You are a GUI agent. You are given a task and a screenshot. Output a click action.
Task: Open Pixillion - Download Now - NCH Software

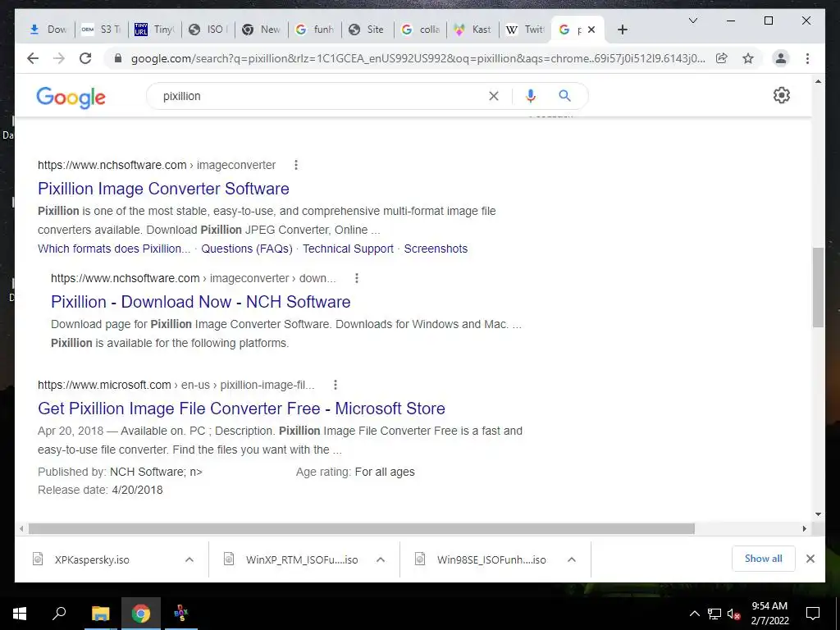click(201, 302)
